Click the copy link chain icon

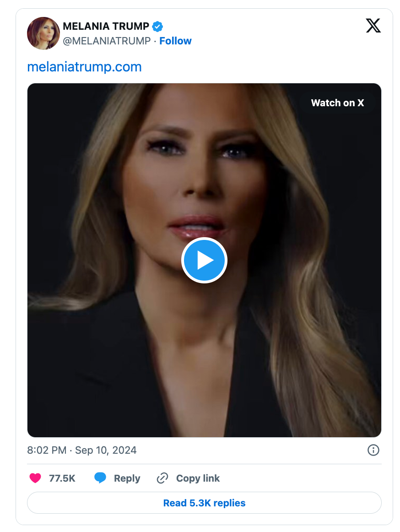point(162,478)
